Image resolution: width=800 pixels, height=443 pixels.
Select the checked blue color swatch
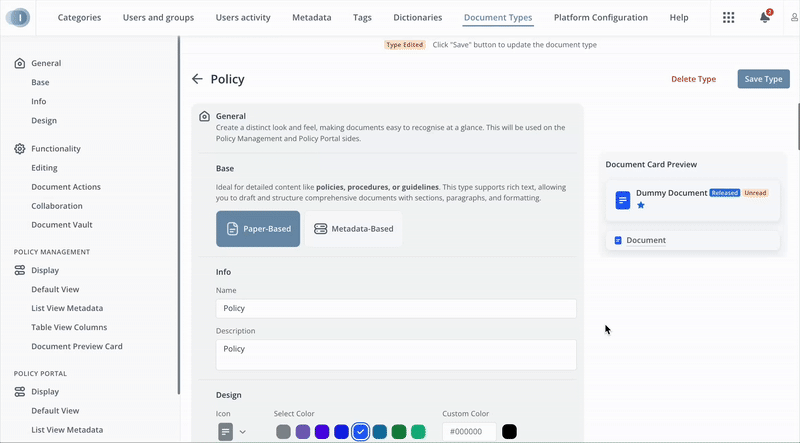pos(360,432)
